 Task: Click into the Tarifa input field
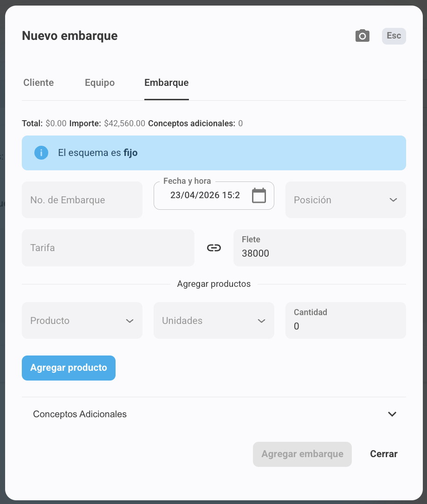(x=108, y=248)
